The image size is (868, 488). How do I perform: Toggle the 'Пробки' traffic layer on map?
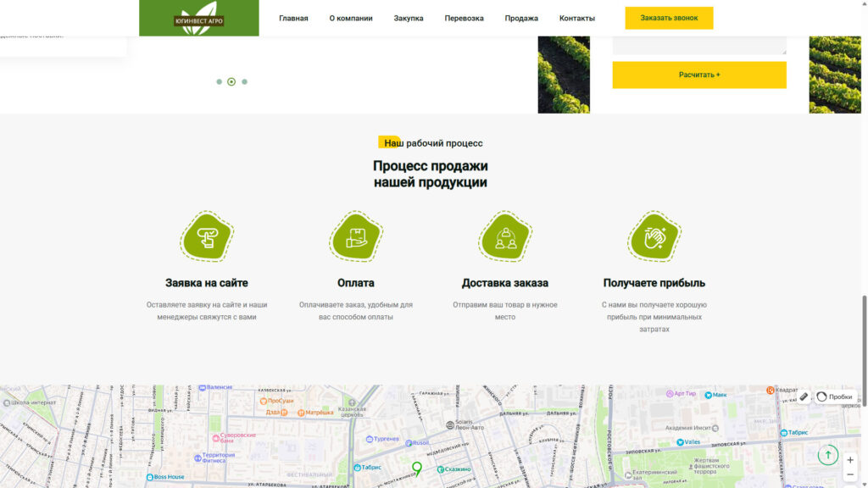834,396
